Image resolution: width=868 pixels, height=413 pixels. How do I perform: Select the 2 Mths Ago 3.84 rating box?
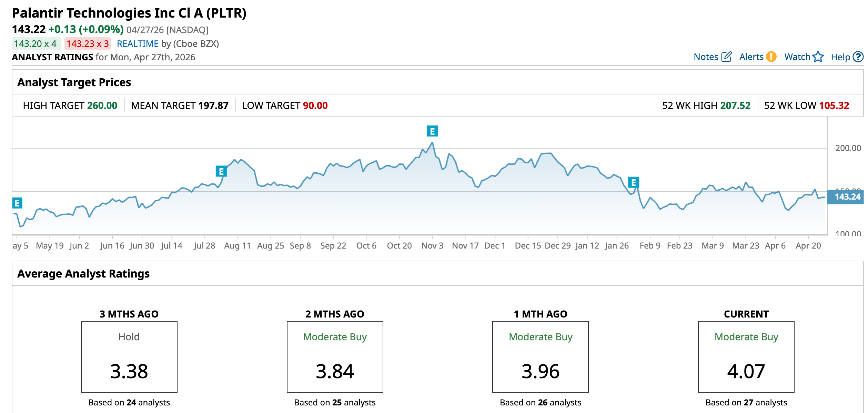coord(335,357)
